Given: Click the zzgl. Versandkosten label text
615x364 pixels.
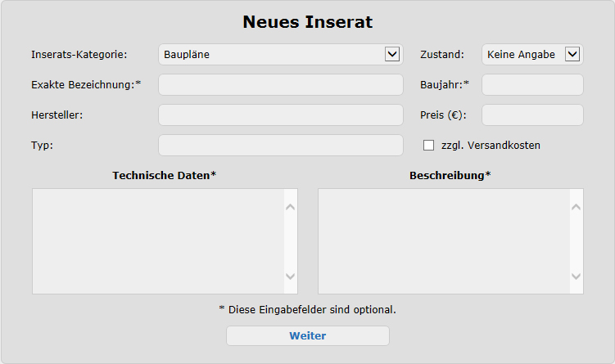Looking at the screenshot, I should pos(491,146).
